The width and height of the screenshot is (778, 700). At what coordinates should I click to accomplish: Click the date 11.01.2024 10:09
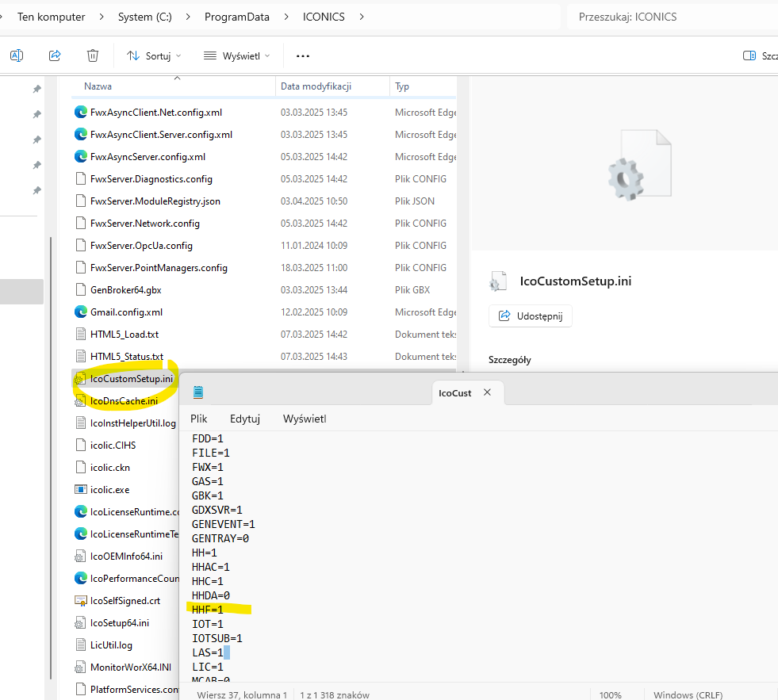[x=314, y=246]
